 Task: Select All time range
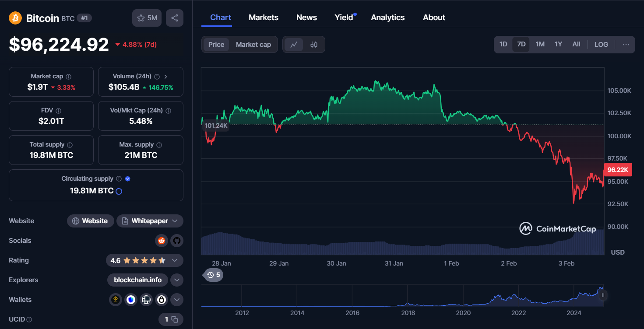tap(576, 44)
